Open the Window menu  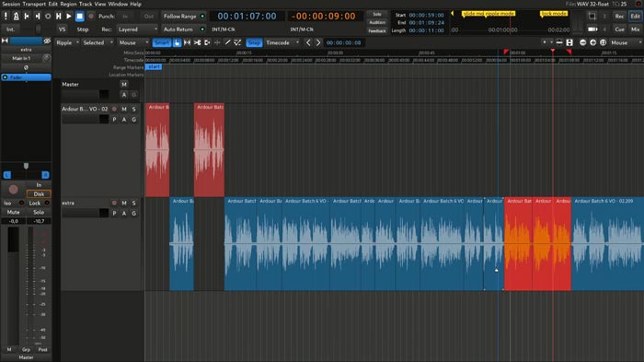coord(118,4)
